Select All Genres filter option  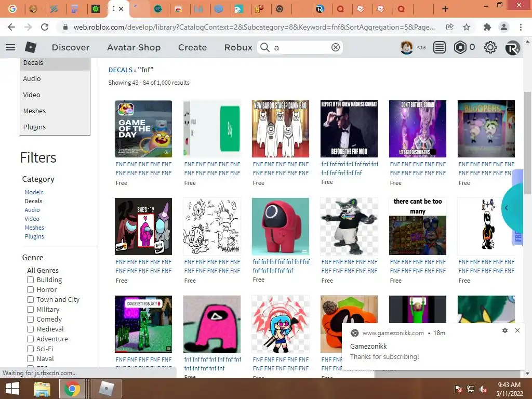[43, 270]
